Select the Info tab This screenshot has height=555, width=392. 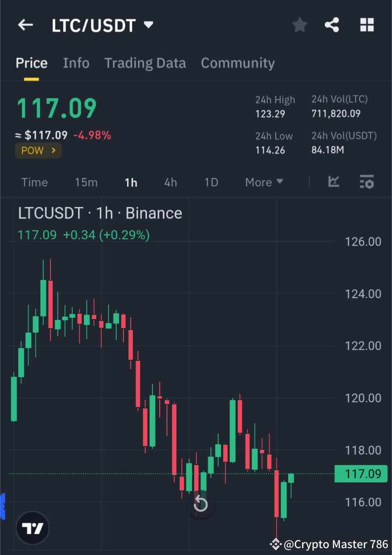tap(76, 63)
